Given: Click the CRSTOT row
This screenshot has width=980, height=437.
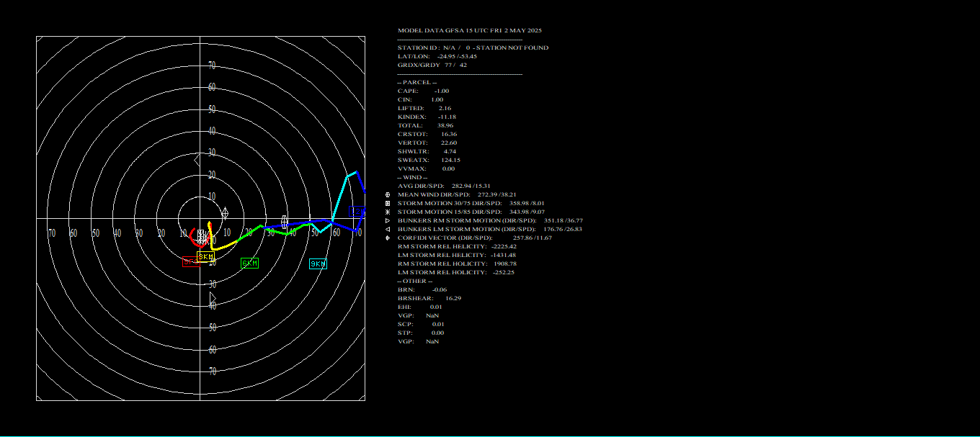Looking at the screenshot, I should [x=427, y=134].
